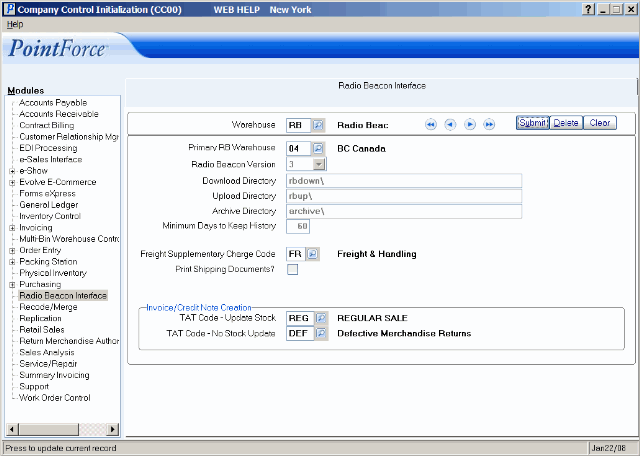Click the Archive Directory field

pos(404,211)
